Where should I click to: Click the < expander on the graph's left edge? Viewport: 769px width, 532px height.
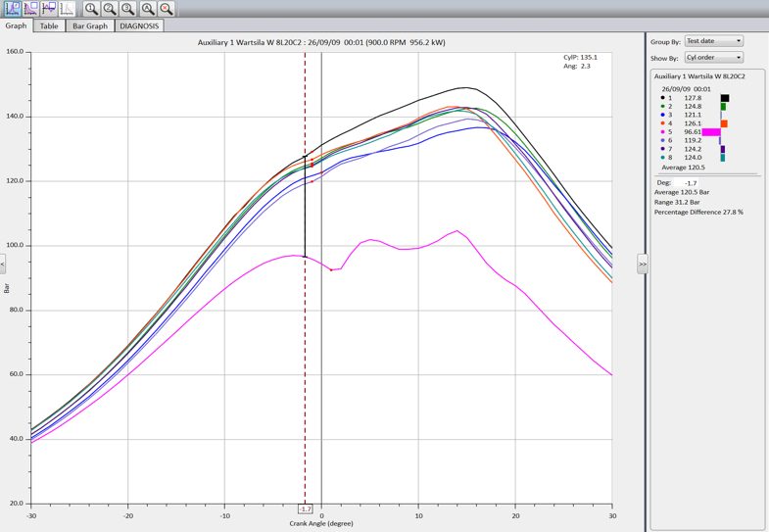3,265
